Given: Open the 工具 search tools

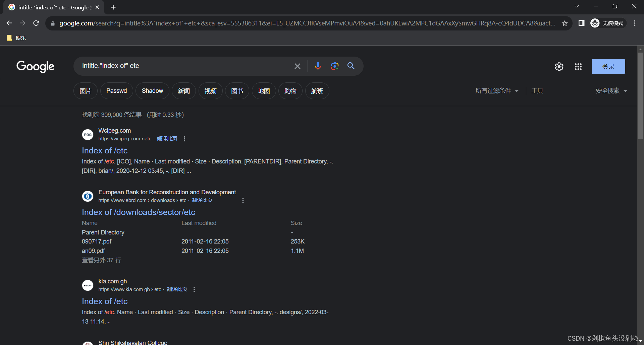Looking at the screenshot, I should pos(537,91).
